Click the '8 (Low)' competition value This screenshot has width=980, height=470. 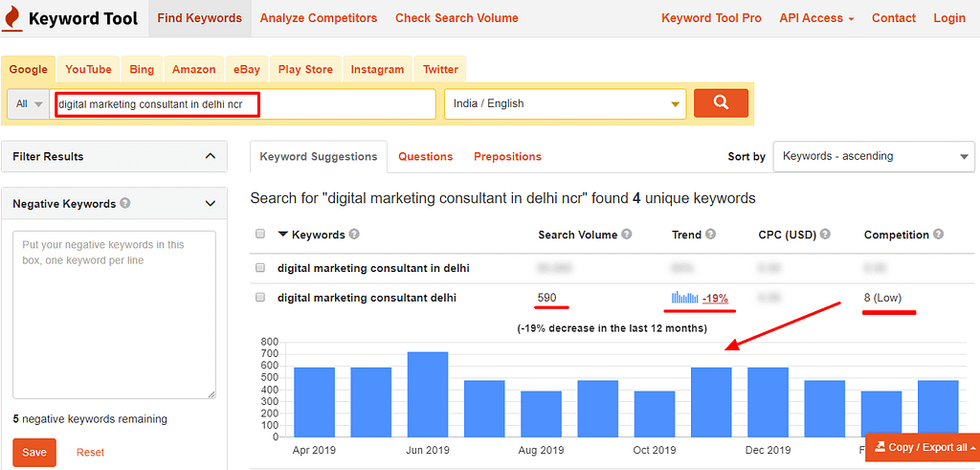(883, 298)
